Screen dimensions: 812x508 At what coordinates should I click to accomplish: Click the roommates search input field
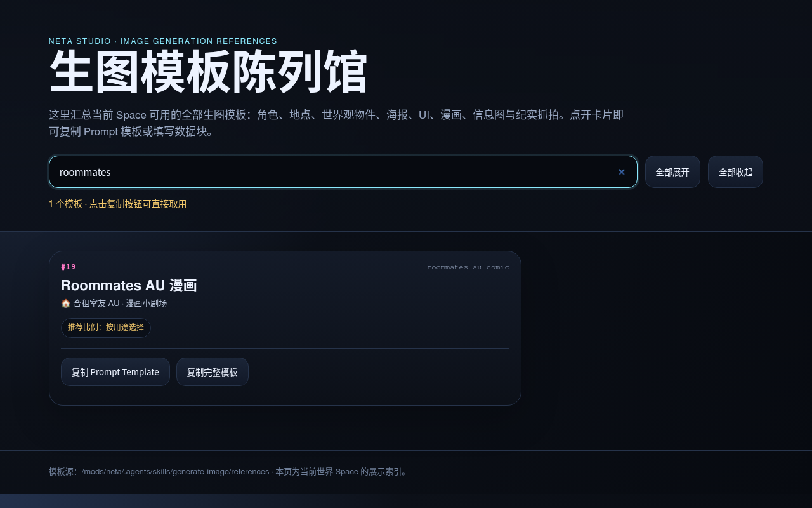343,172
